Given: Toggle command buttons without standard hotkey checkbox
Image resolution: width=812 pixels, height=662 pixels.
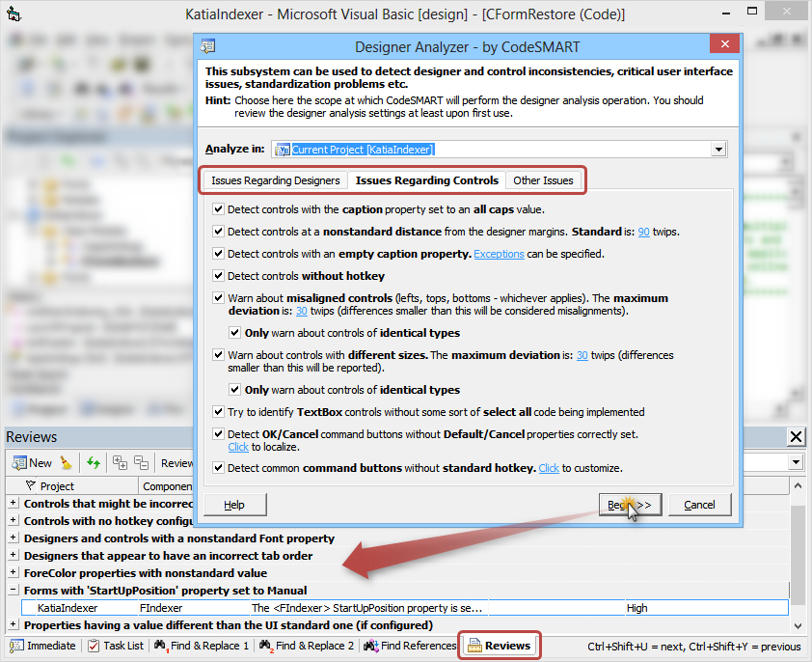Looking at the screenshot, I should tap(219, 468).
